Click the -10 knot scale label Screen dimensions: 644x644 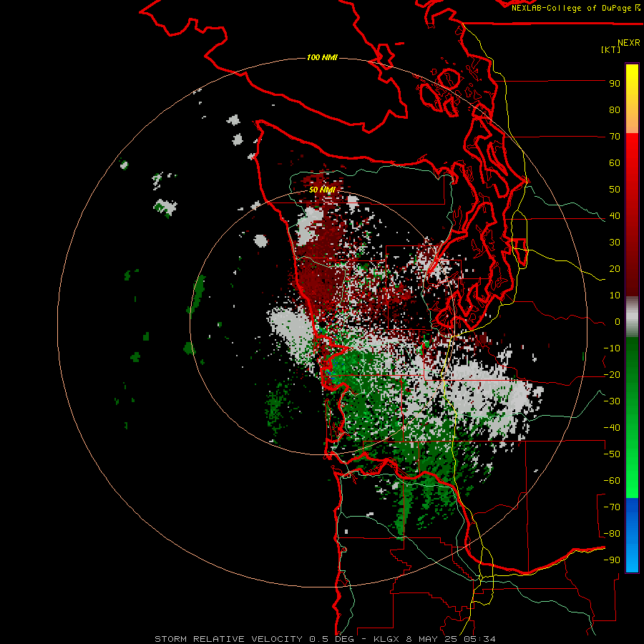click(612, 348)
